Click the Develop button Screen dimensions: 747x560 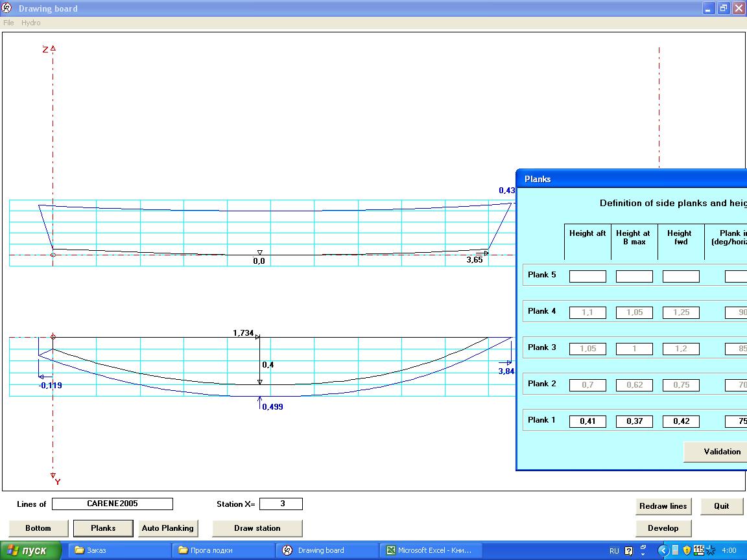point(663,528)
